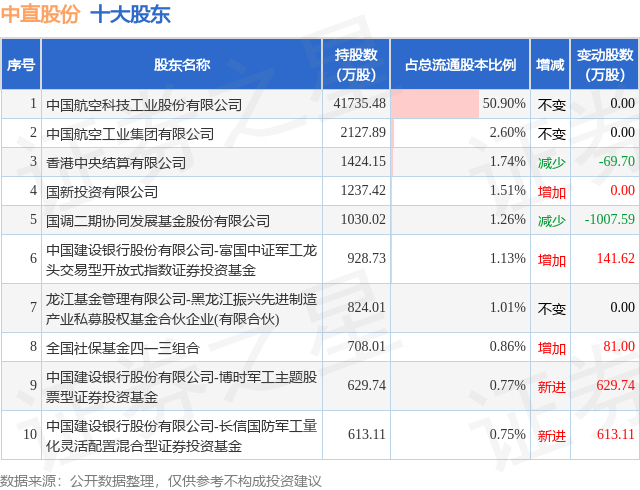Click shareholder 中国航空工业集团有限公司

[130, 134]
